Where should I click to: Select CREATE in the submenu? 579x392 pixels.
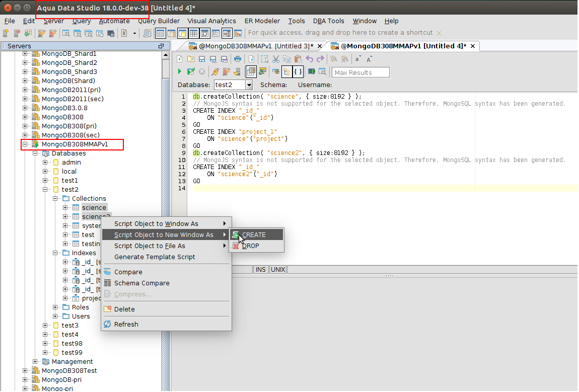(257, 235)
